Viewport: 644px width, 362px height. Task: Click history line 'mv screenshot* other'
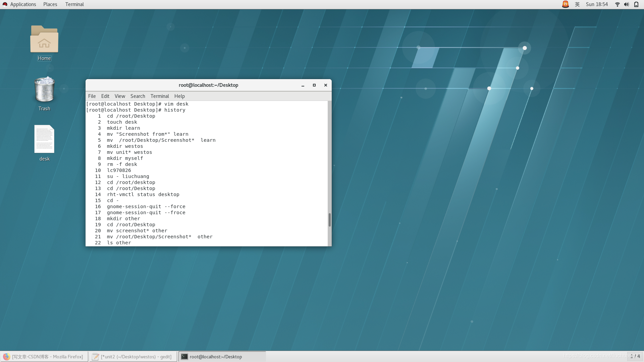(x=137, y=231)
